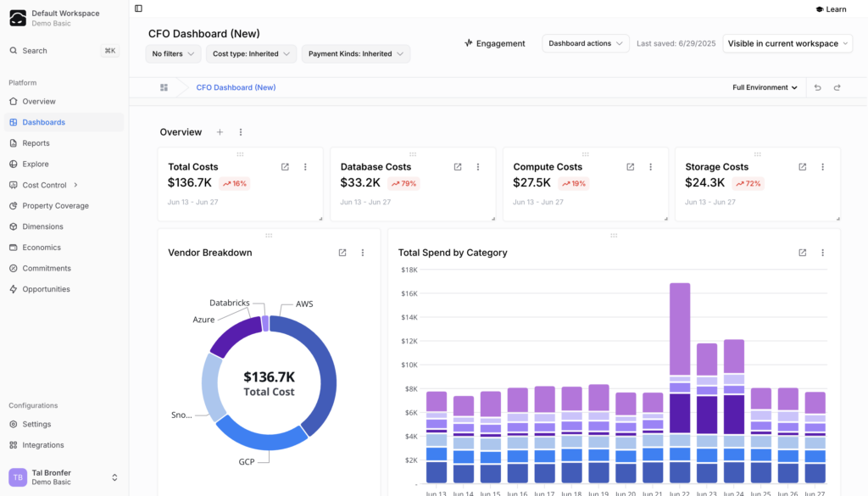Expand the Tal Bronfer account switcher
The height and width of the screenshot is (496, 868).
tap(114, 477)
